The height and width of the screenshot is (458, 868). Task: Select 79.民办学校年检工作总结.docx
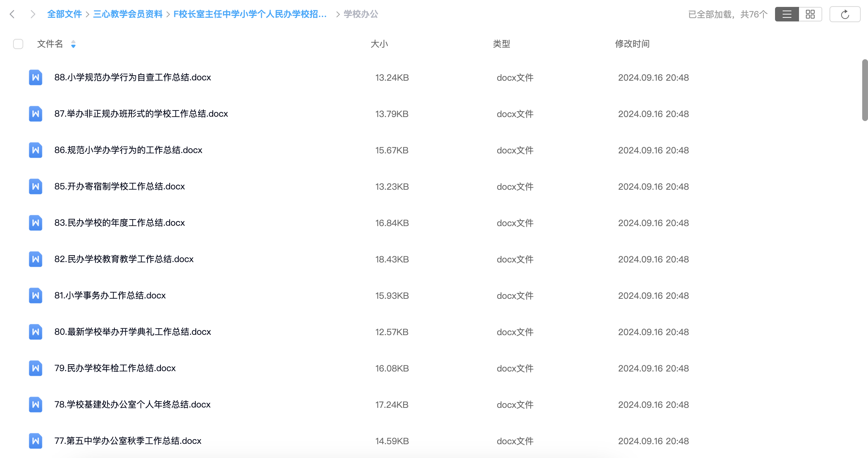coord(115,368)
